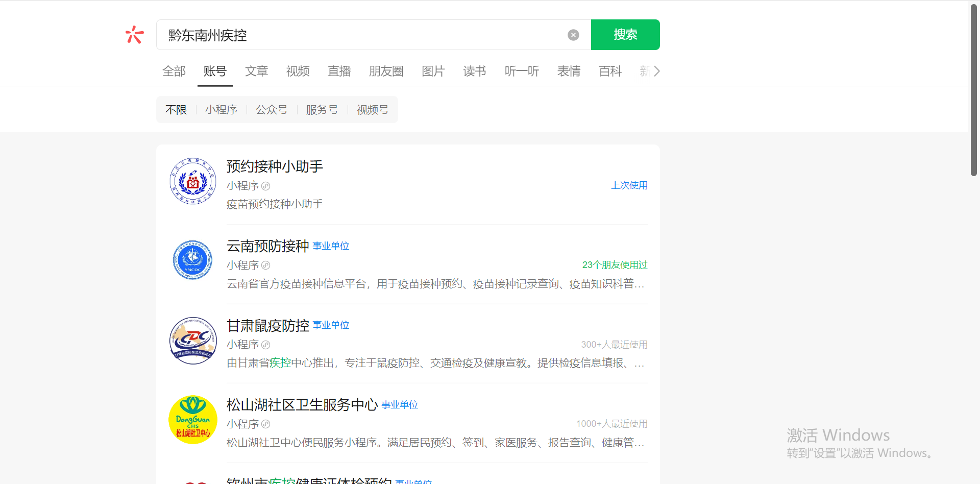Click the 上次使用 label
Image resolution: width=980 pixels, height=484 pixels.
pos(629,185)
